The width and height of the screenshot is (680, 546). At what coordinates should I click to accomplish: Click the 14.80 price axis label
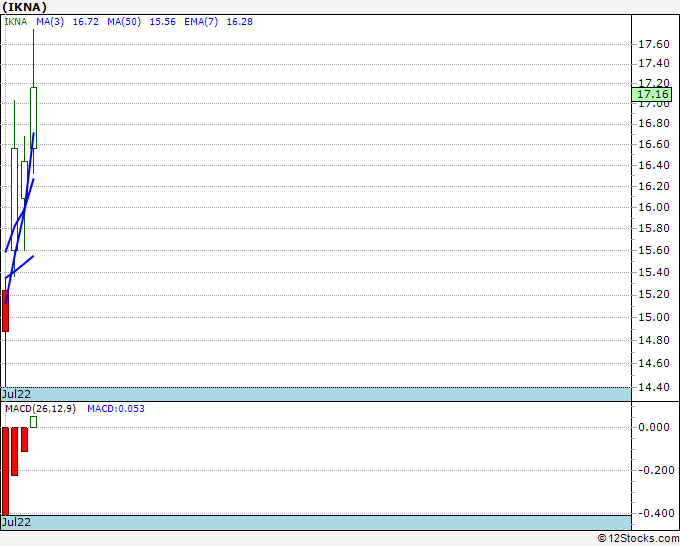click(654, 340)
